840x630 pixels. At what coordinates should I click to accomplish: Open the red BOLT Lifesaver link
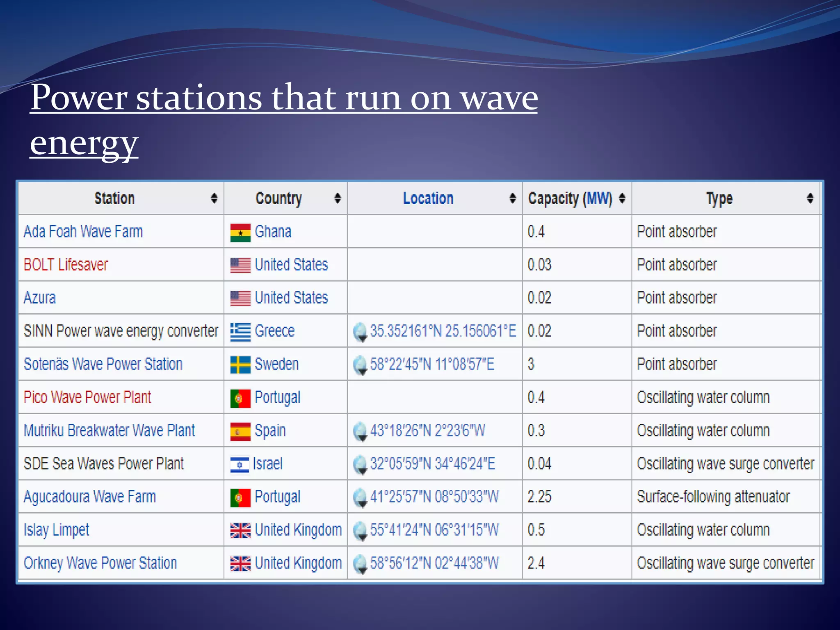tap(66, 265)
